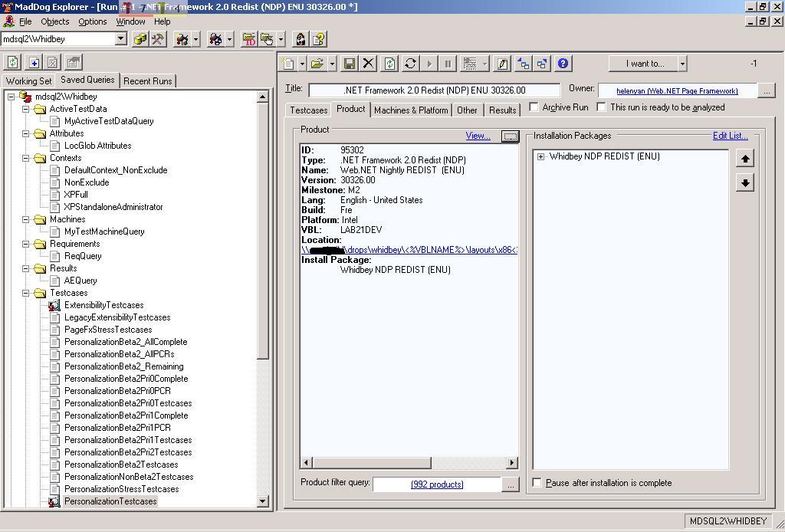Click the small browse icon next to View link
This screenshot has height=532, width=785.
510,136
